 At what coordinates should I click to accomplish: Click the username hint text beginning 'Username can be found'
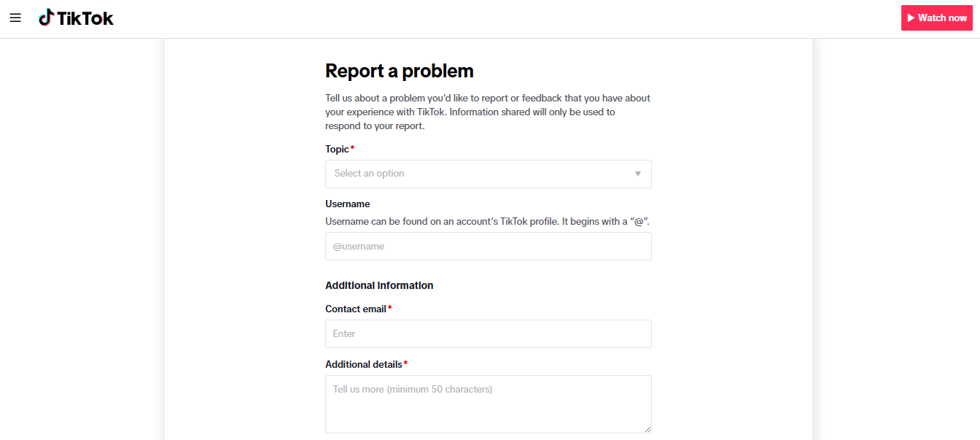489,221
